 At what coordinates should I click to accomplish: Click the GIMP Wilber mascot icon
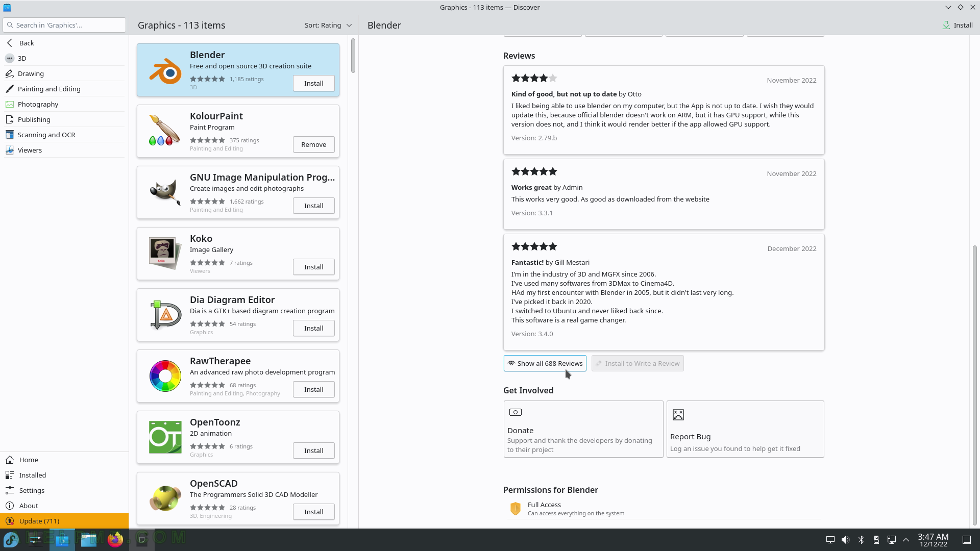pos(165,192)
